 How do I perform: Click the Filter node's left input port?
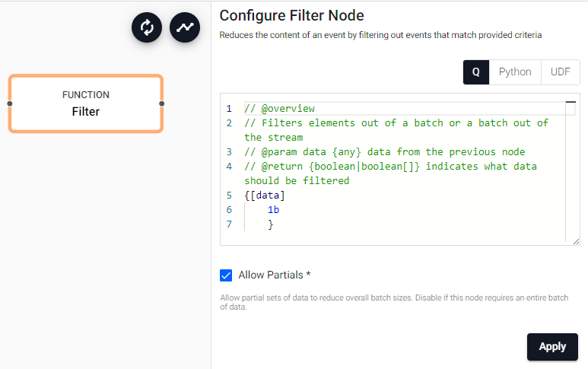(10, 104)
